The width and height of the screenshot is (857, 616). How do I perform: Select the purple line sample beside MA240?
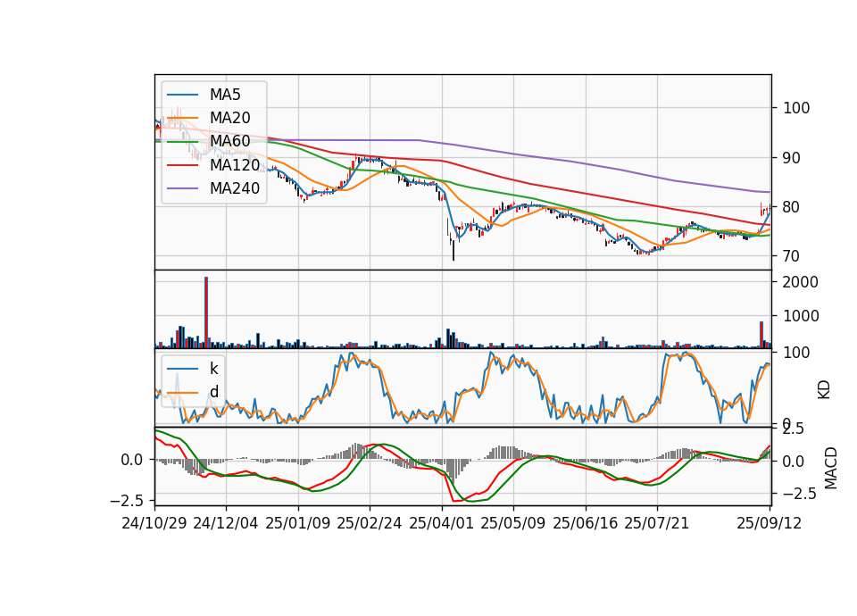tap(182, 188)
